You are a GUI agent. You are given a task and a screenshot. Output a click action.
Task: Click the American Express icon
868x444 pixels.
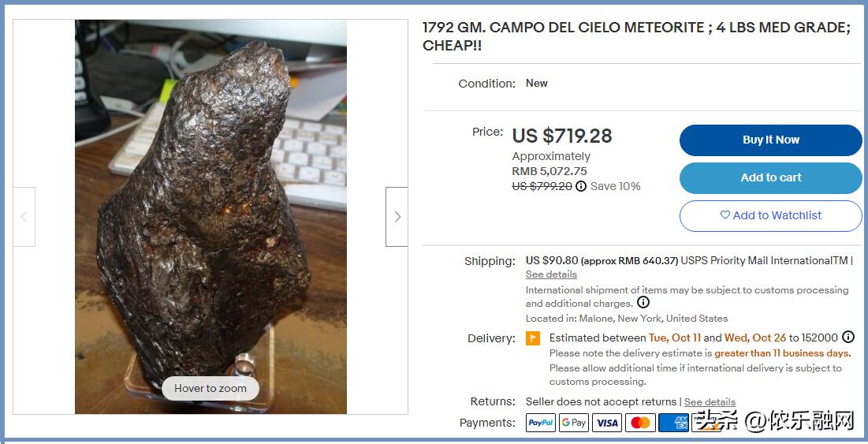pos(673,423)
